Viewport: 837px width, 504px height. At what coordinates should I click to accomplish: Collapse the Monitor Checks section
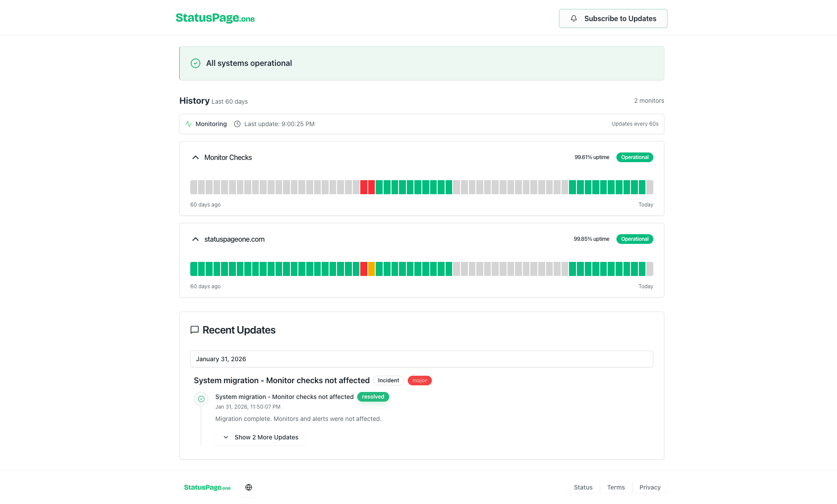tap(195, 157)
